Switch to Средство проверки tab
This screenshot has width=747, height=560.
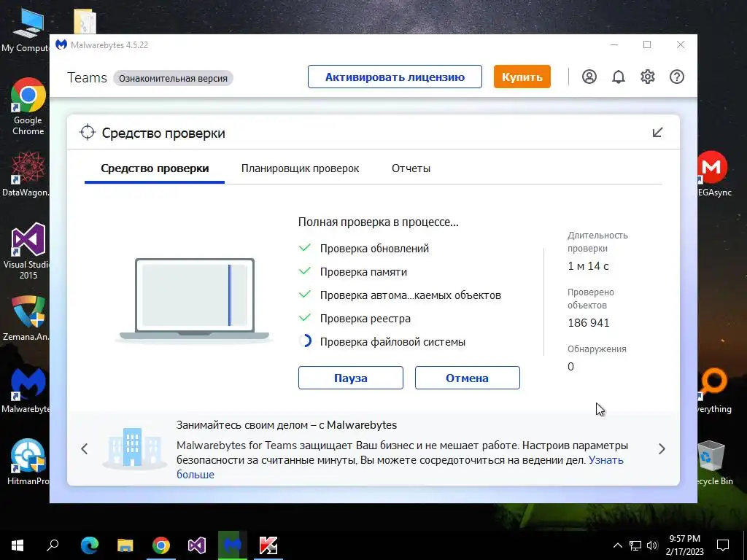155,168
